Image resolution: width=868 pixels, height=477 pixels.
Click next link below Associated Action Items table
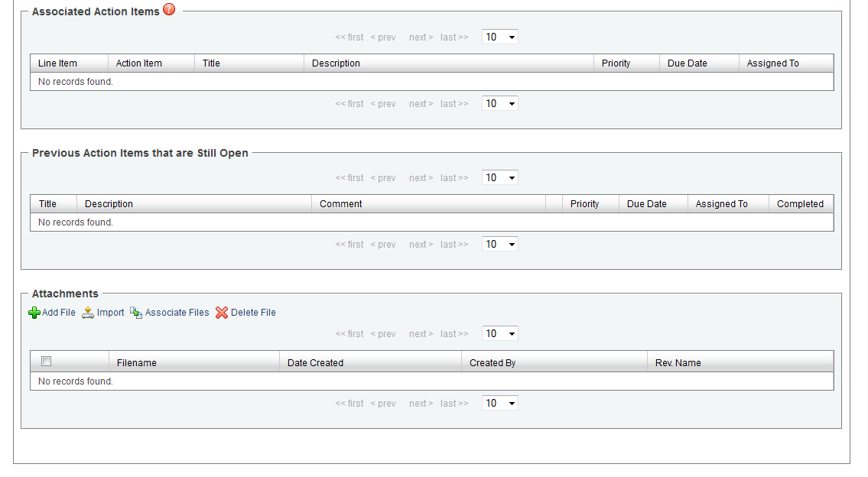421,103
